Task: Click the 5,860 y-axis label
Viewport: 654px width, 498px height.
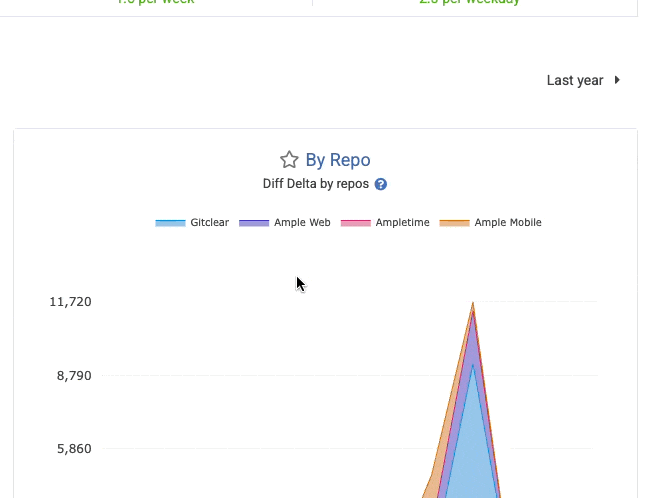Action: click(74, 449)
